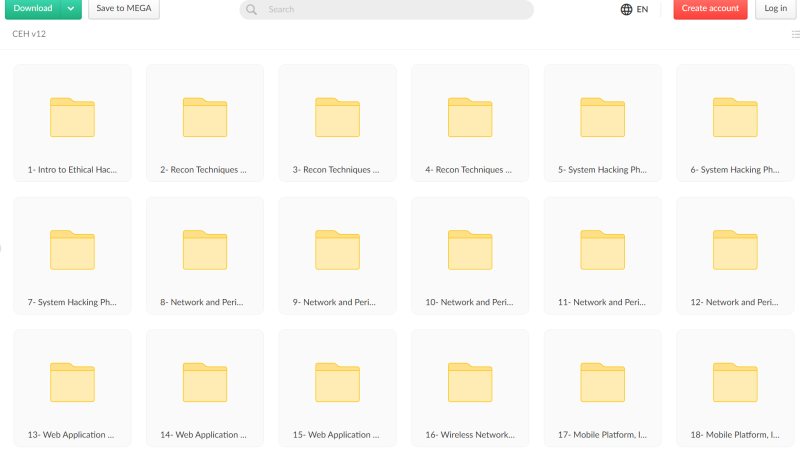Open folder 3- Recon Techniques
The height and width of the screenshot is (452, 800).
(337, 122)
